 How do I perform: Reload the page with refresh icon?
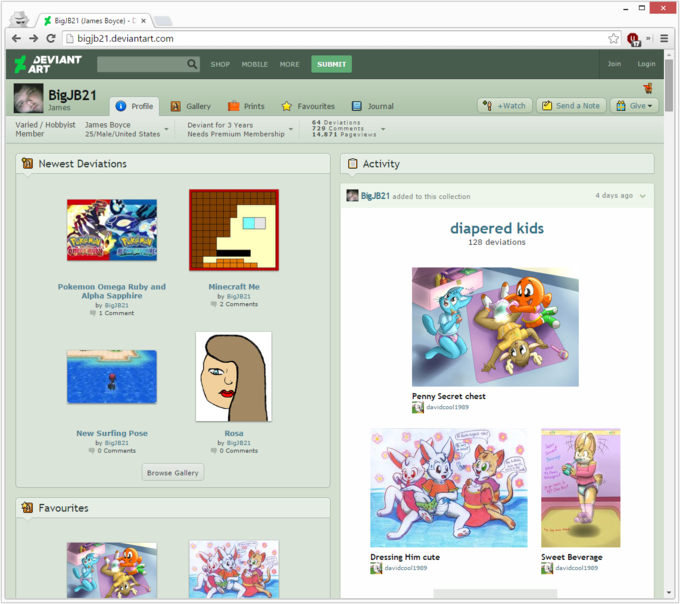(51, 39)
